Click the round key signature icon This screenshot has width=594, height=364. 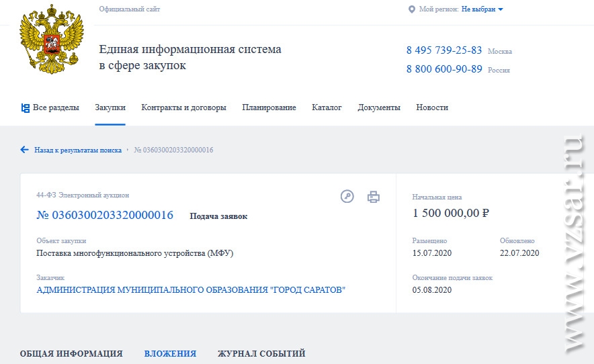[x=347, y=196]
